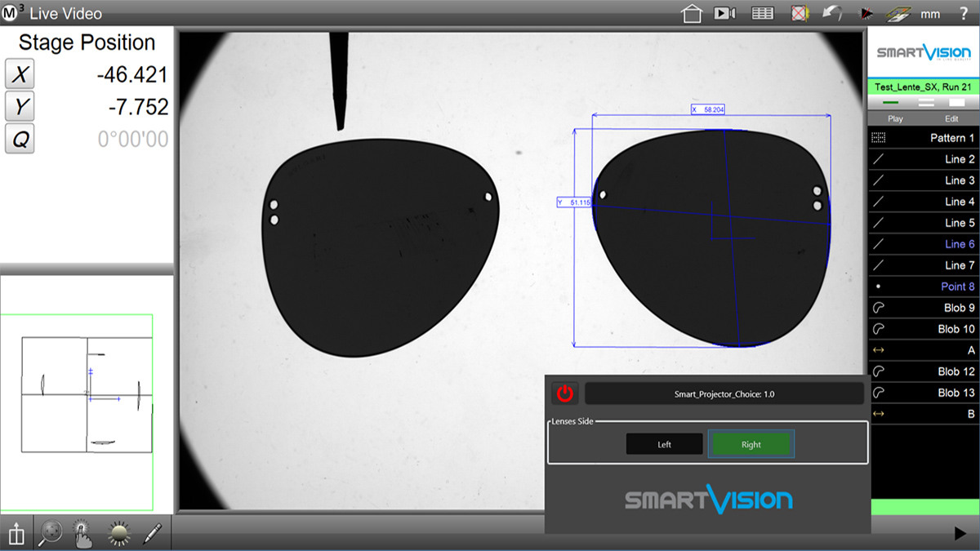Switch measurement units from mm

coord(930,14)
